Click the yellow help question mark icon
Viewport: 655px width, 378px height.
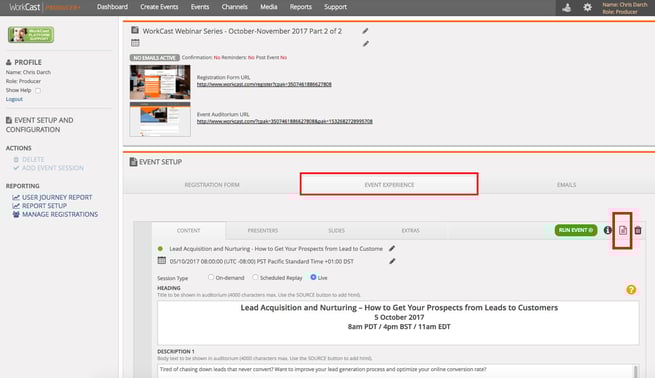coord(631,289)
